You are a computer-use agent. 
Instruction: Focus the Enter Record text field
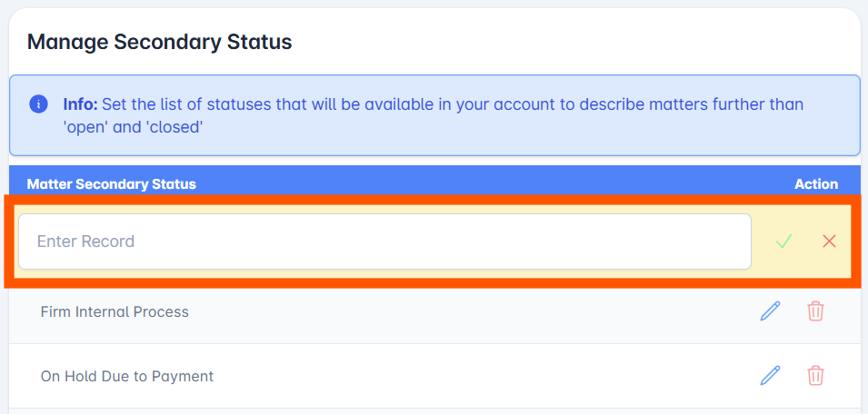tap(384, 241)
